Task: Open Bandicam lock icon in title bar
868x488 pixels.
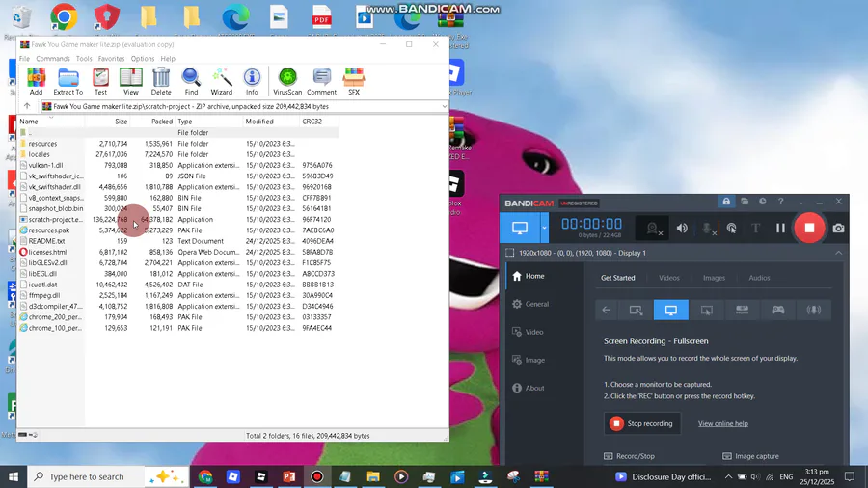Action: [x=726, y=202]
